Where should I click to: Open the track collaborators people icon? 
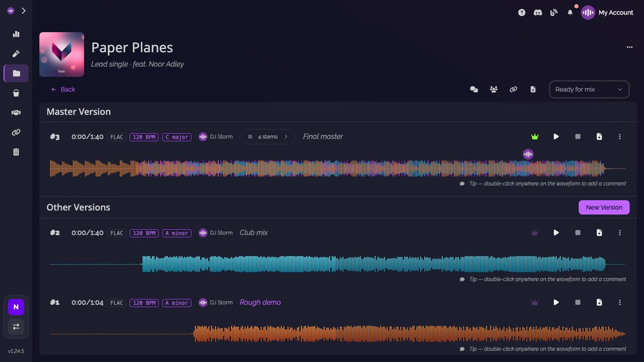[494, 89]
